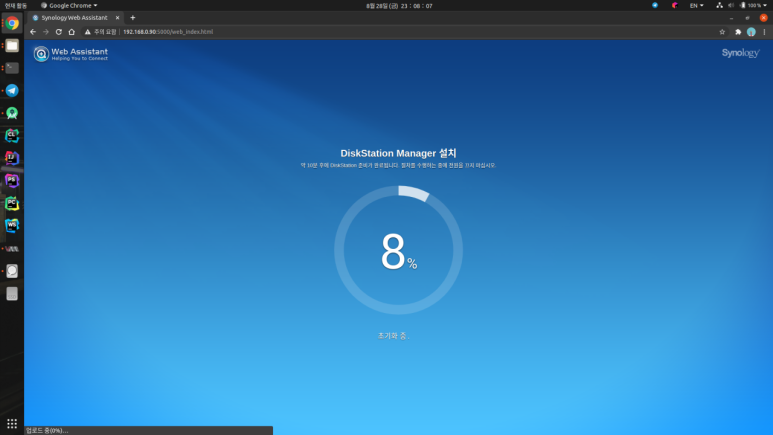This screenshot has width=773, height=435.
Task: Launch IntelliJ IDEA from the dock
Action: coord(12,158)
